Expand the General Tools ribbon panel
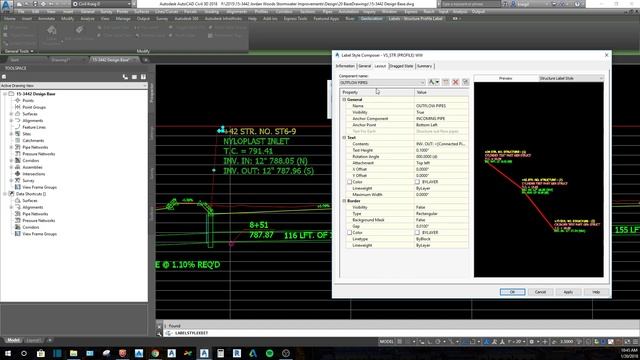The height and width of the screenshot is (360, 640). tap(19, 51)
